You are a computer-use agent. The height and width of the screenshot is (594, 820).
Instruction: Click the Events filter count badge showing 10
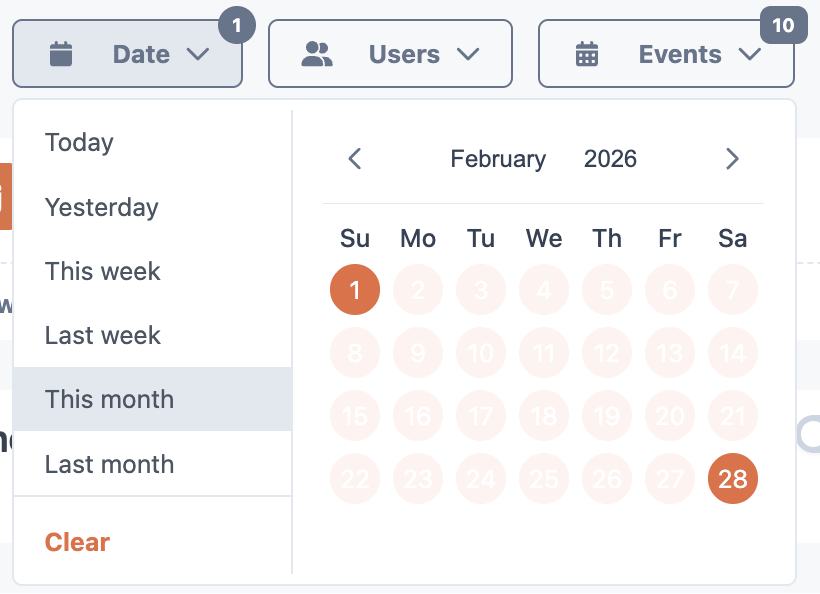tap(783, 25)
